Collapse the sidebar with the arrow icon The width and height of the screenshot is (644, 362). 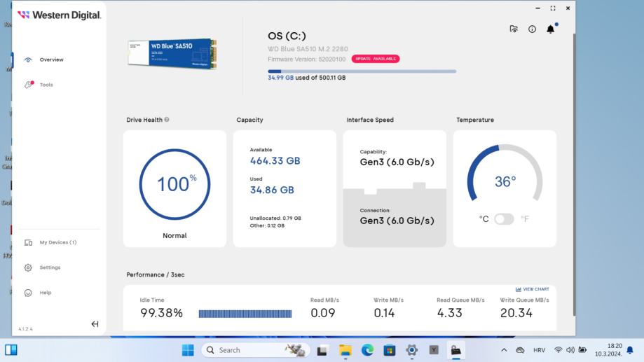click(95, 324)
